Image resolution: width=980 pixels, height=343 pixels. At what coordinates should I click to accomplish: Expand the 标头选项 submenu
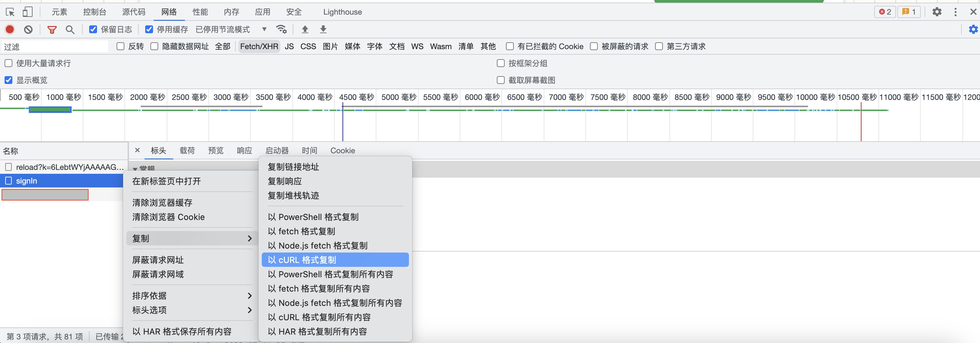click(192, 310)
